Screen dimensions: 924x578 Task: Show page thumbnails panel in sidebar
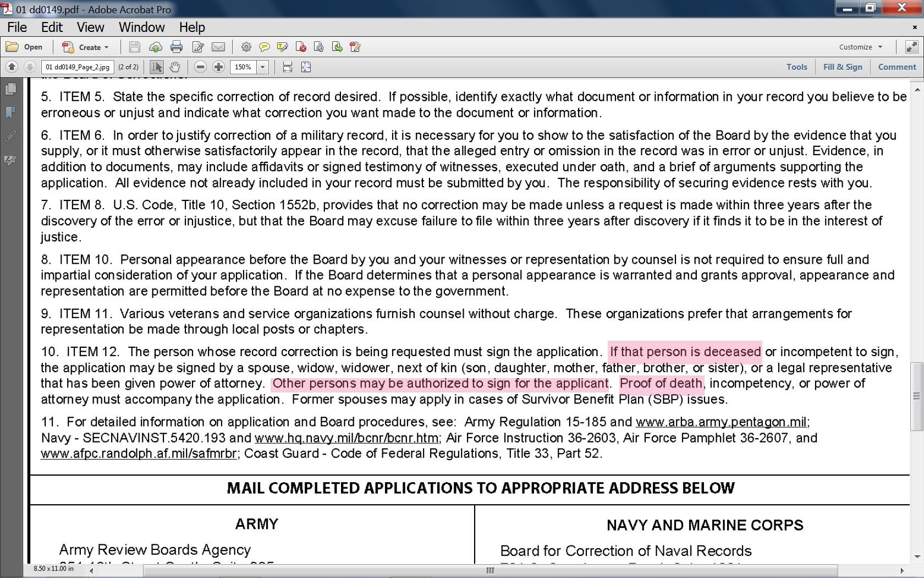pos(10,89)
